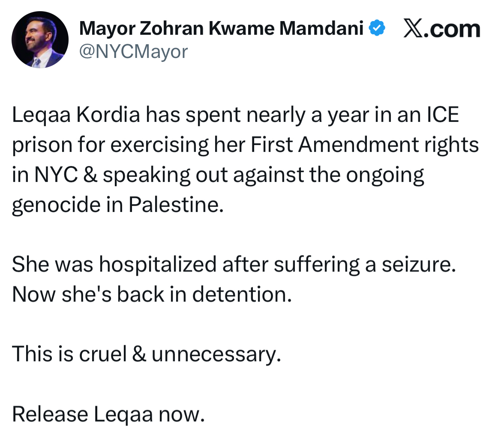Click the word "ongoing" in the tweet

point(385,175)
